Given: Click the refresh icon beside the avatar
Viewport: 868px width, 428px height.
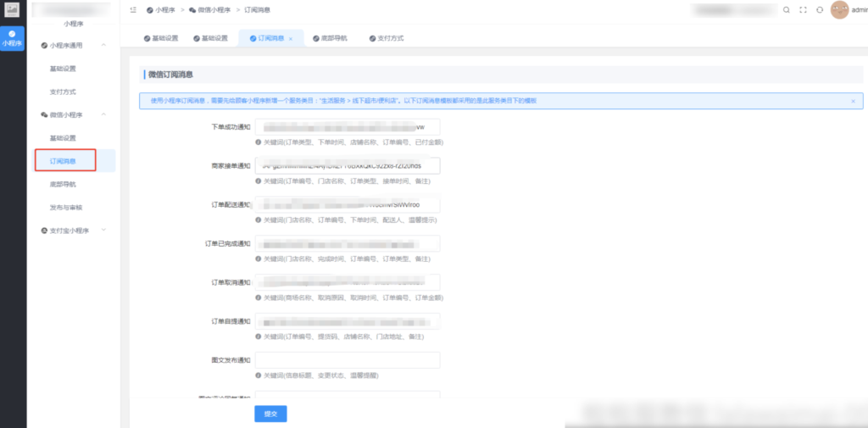Looking at the screenshot, I should click(x=820, y=10).
